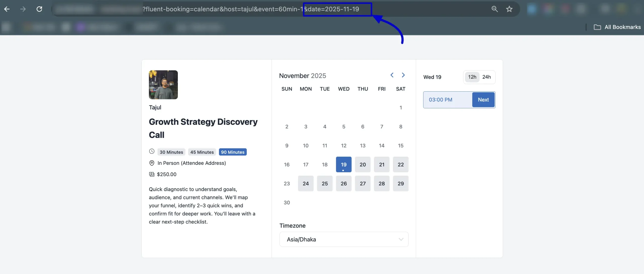Pick November 20 on the calendar
The height and width of the screenshot is (274, 644).
(363, 165)
